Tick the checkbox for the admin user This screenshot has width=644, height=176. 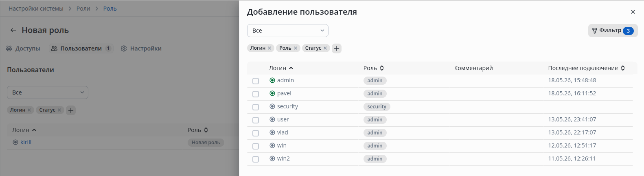click(256, 81)
